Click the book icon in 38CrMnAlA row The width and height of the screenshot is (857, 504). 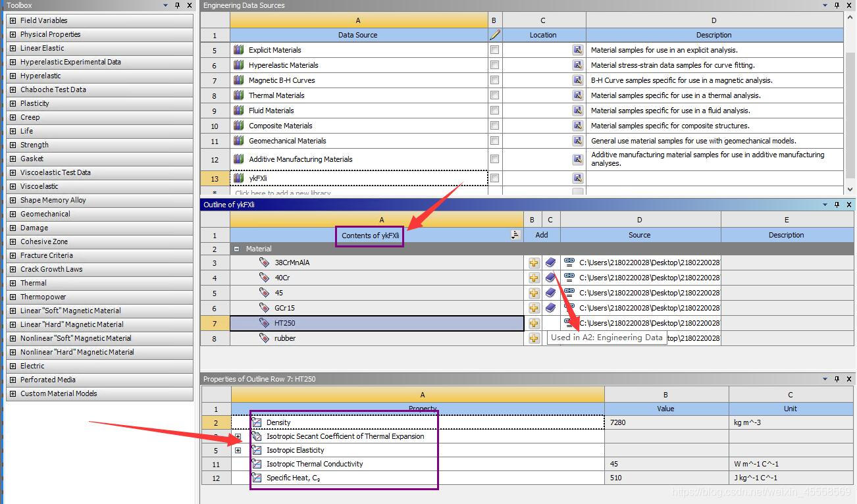(x=550, y=263)
